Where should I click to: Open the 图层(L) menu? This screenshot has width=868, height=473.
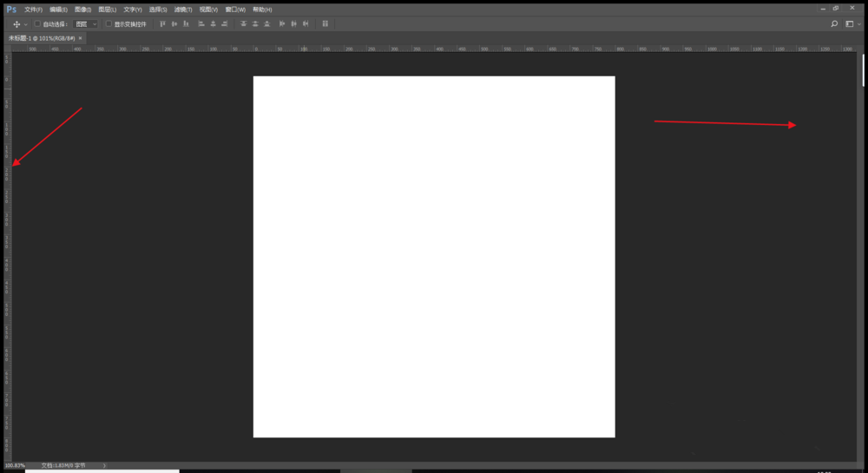107,10
